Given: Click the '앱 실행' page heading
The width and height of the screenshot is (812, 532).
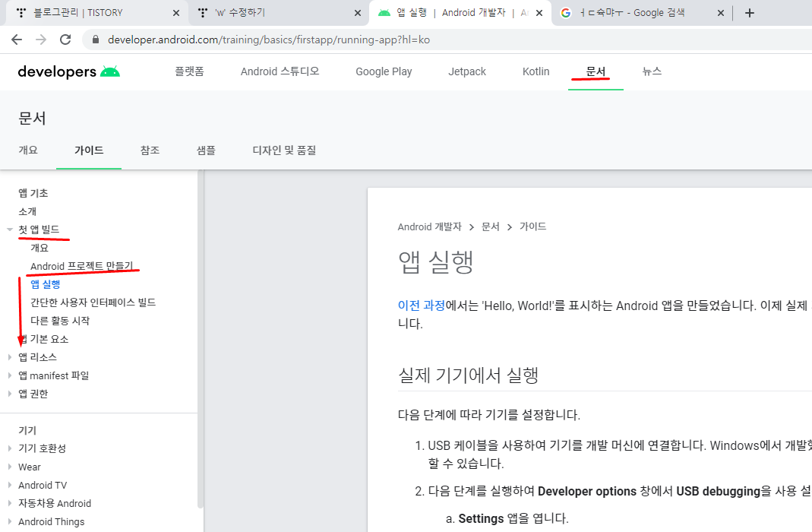Looking at the screenshot, I should pyautogui.click(x=436, y=261).
